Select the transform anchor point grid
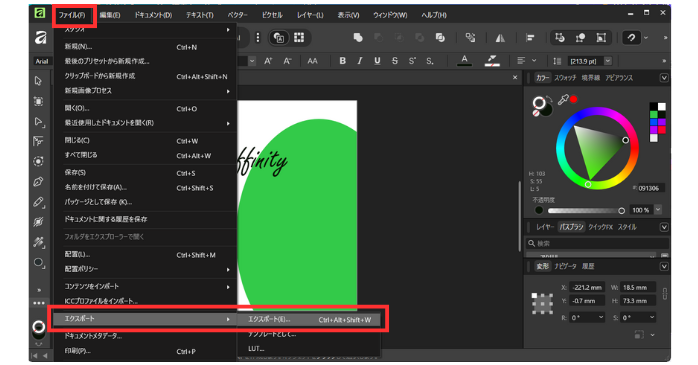This screenshot has width=698, height=365. tap(542, 304)
